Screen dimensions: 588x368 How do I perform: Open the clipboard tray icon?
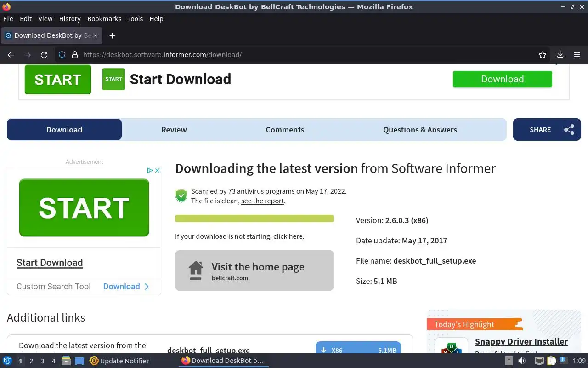pos(551,361)
